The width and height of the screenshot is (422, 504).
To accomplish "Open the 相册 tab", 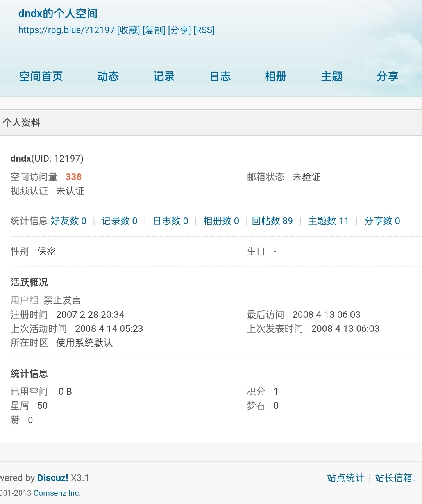I will click(x=276, y=77).
